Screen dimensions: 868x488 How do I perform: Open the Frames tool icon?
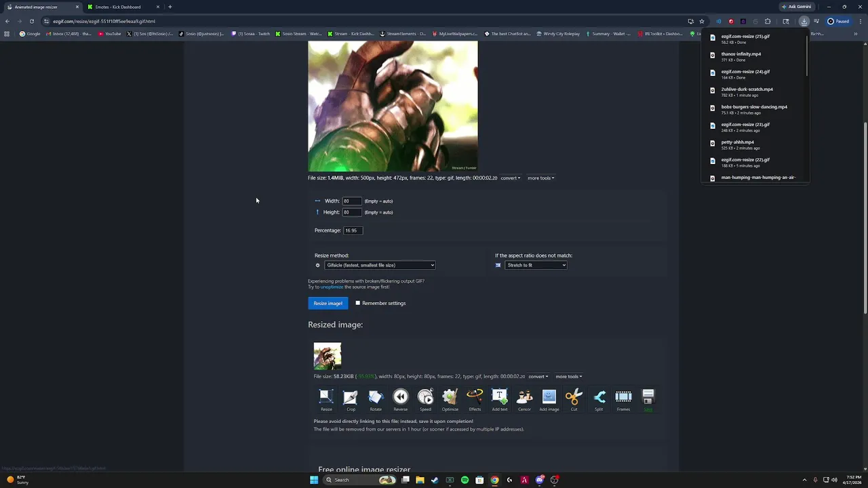623,399
